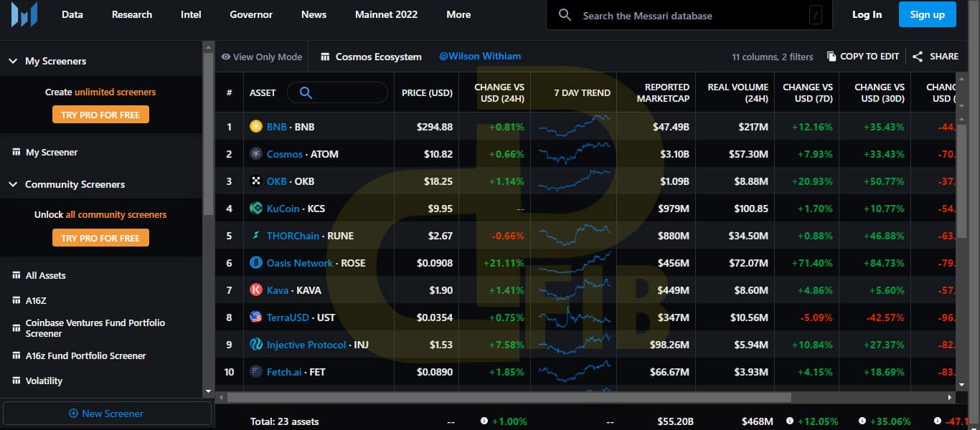The height and width of the screenshot is (430, 980).
Task: Go to Mainnet 2022 page
Action: (386, 15)
